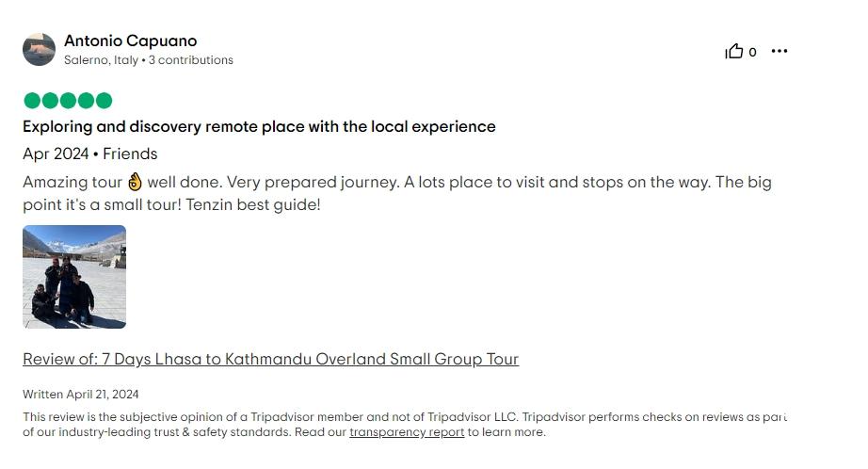Click the second green rating bubble
Image resolution: width=868 pixels, height=469 pixels.
click(50, 101)
